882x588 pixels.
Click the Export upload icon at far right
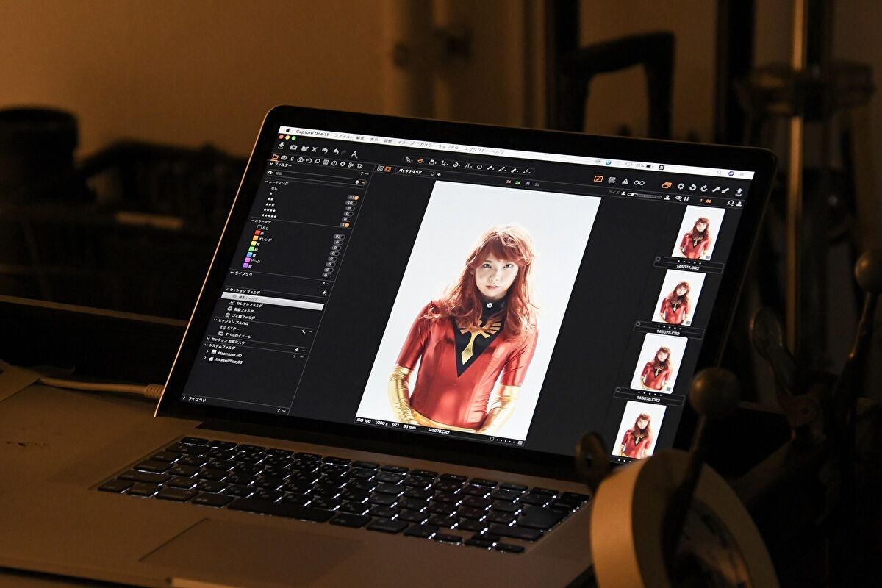pyautogui.click(x=739, y=192)
